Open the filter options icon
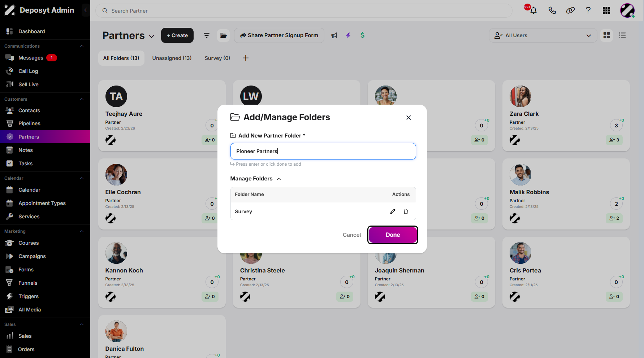The width and height of the screenshot is (644, 358). click(x=207, y=35)
